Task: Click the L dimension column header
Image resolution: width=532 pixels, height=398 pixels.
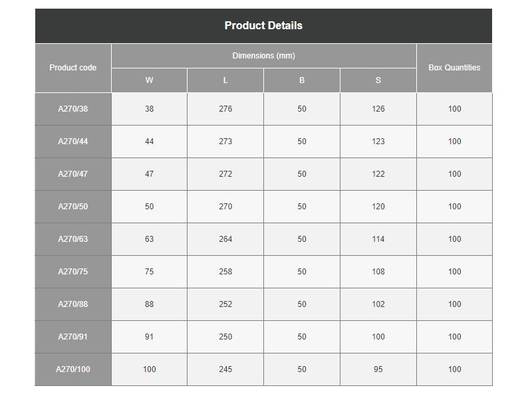Action: coord(225,80)
